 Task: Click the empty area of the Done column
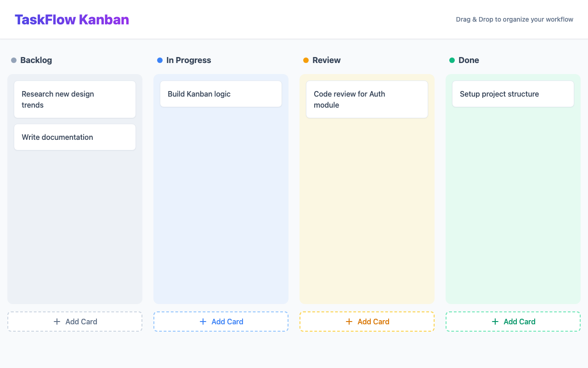(x=513, y=207)
